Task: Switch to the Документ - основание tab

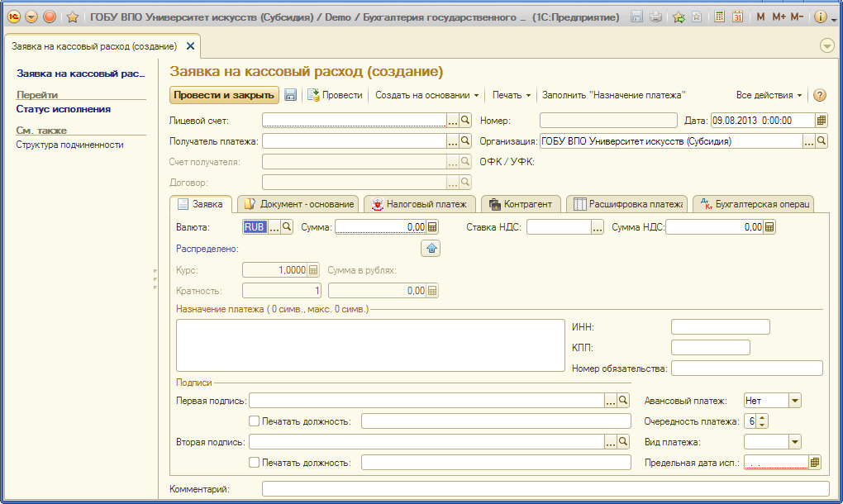Action: [298, 204]
